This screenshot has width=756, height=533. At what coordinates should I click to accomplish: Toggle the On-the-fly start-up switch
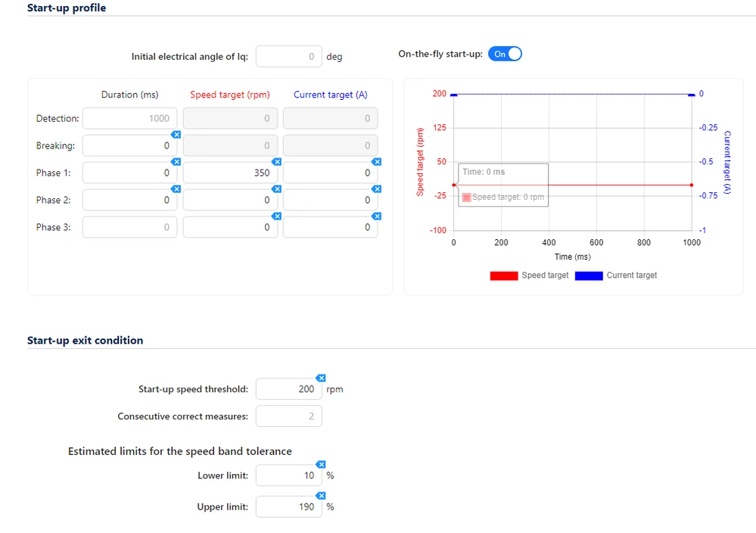pyautogui.click(x=505, y=54)
